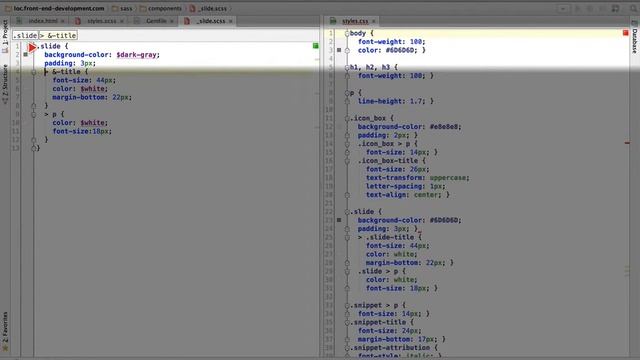640x360 pixels.
Task: Collapse the .icon_box > p rule
Action: pyautogui.click(x=347, y=144)
